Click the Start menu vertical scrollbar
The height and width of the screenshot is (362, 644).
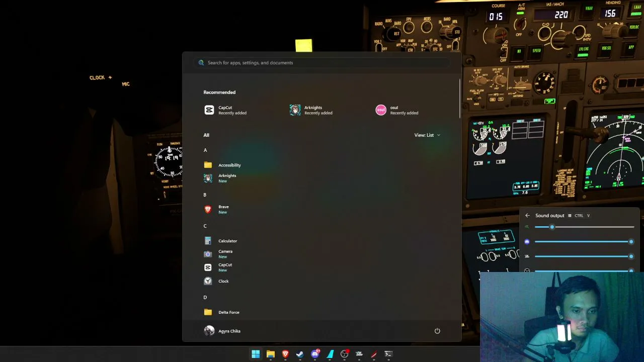point(459,99)
